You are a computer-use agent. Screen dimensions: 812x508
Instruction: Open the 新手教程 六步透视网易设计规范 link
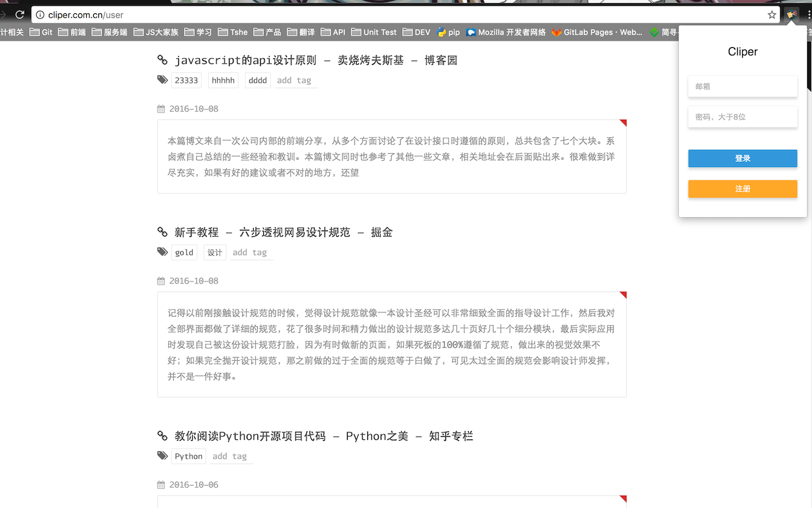click(x=284, y=232)
